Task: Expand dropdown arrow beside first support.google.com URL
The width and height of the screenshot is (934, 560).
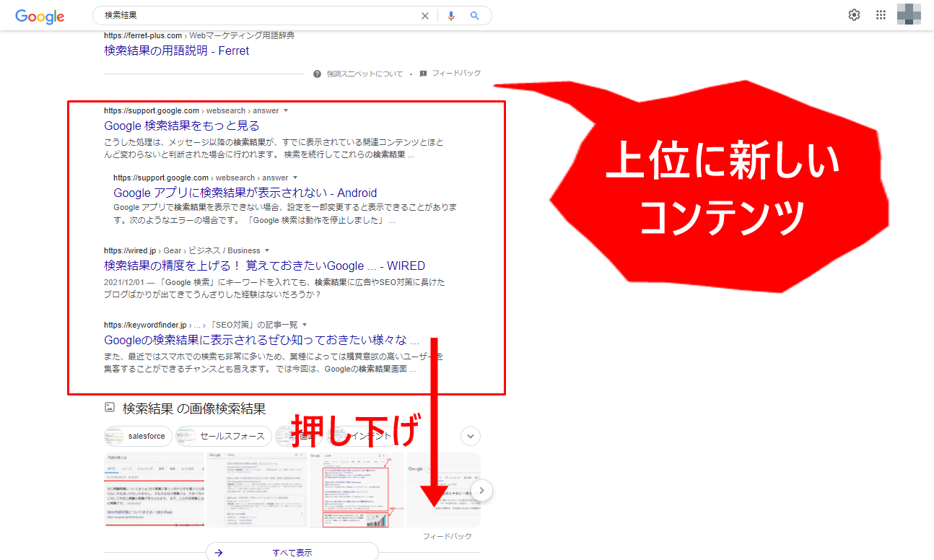Action: [286, 110]
